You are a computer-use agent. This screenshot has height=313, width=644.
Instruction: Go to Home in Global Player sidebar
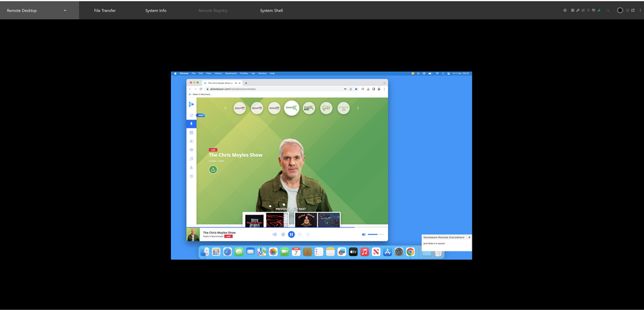click(x=191, y=115)
